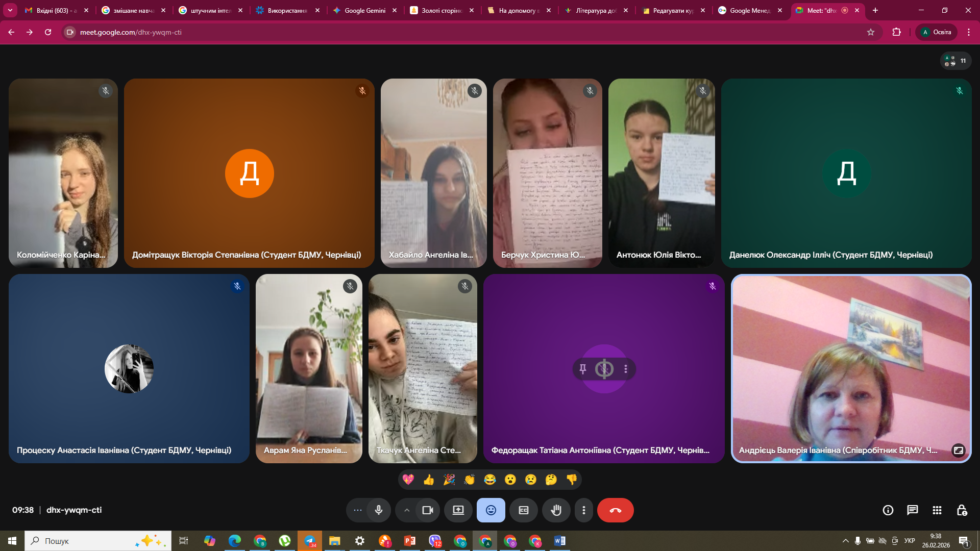Click the raise hand icon

pos(556,510)
